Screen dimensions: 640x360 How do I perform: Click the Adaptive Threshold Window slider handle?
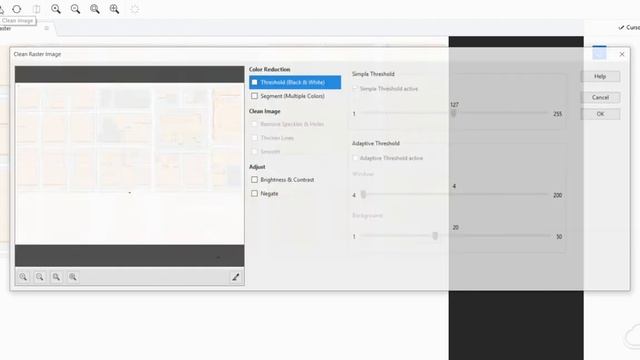[363, 195]
